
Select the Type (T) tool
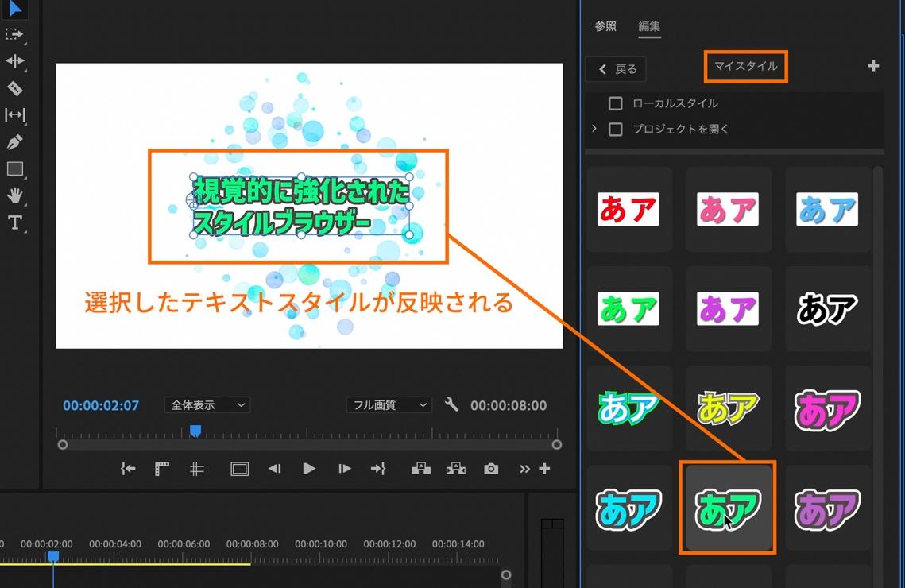[14, 222]
